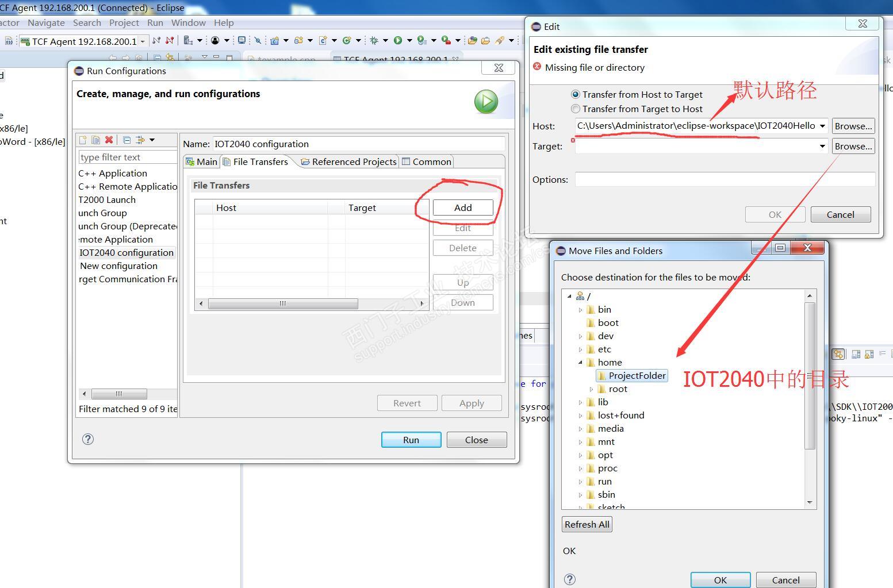Click the Options input field in Edit dialog
The width and height of the screenshot is (893, 588).
click(725, 179)
